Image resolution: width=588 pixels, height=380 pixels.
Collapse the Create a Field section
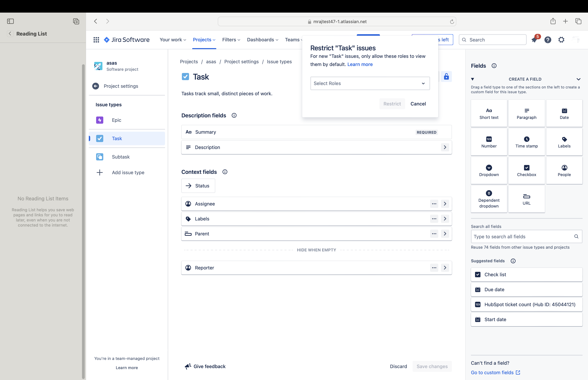coord(578,79)
